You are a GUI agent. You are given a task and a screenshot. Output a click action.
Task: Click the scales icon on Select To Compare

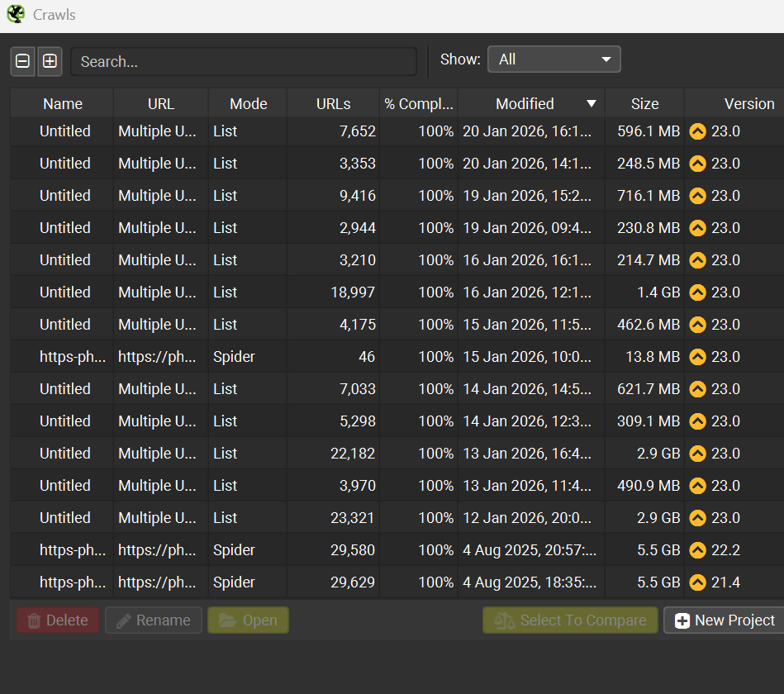pos(506,620)
